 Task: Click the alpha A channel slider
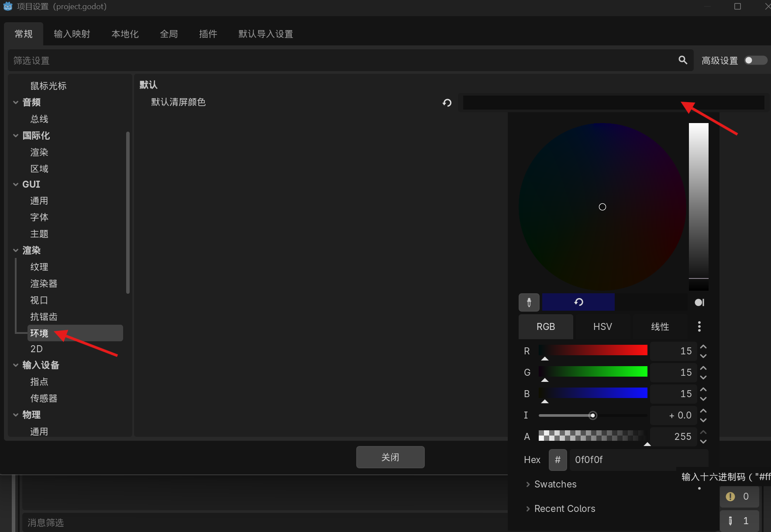[x=593, y=436]
